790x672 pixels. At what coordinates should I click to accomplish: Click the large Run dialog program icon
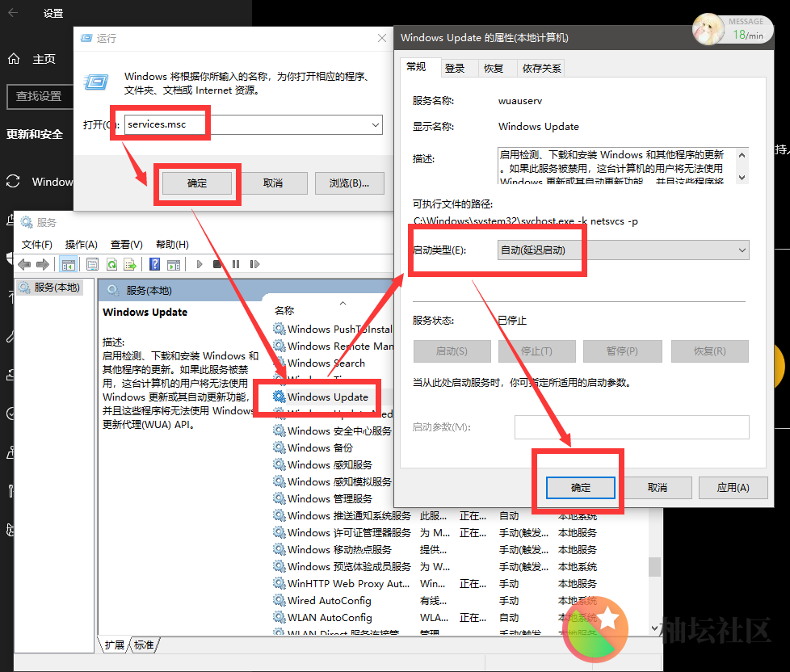click(96, 82)
